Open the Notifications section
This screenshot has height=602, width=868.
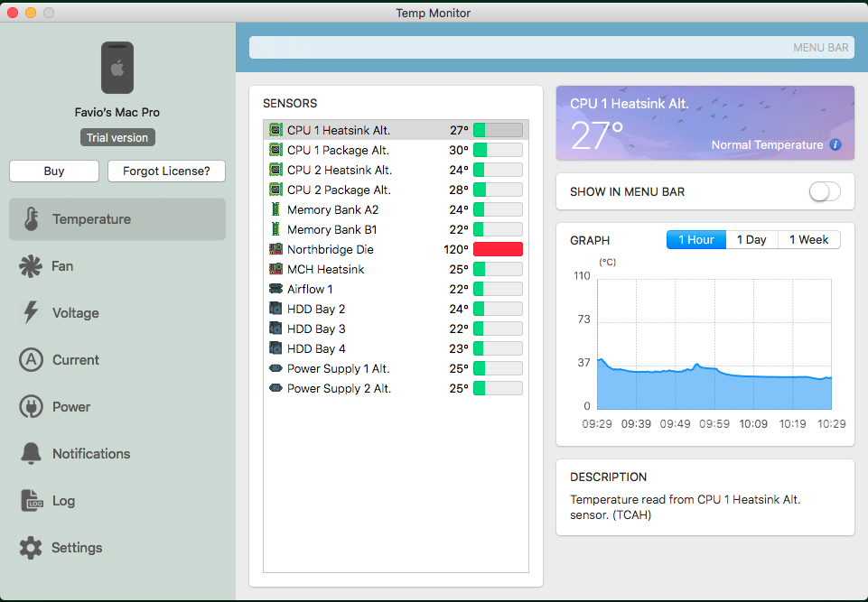(117, 454)
